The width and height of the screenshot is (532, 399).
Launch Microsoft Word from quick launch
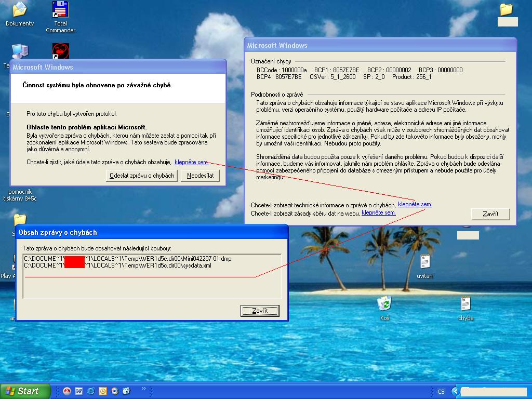coord(79,391)
